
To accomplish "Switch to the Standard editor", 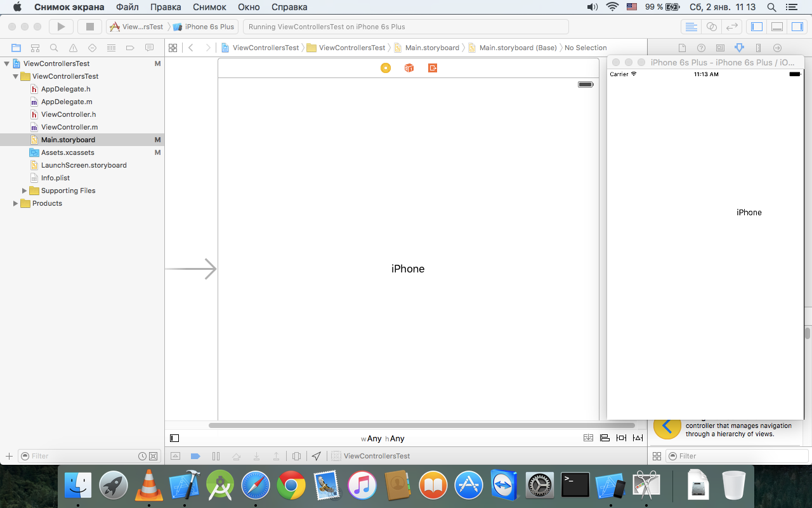I will (x=691, y=27).
